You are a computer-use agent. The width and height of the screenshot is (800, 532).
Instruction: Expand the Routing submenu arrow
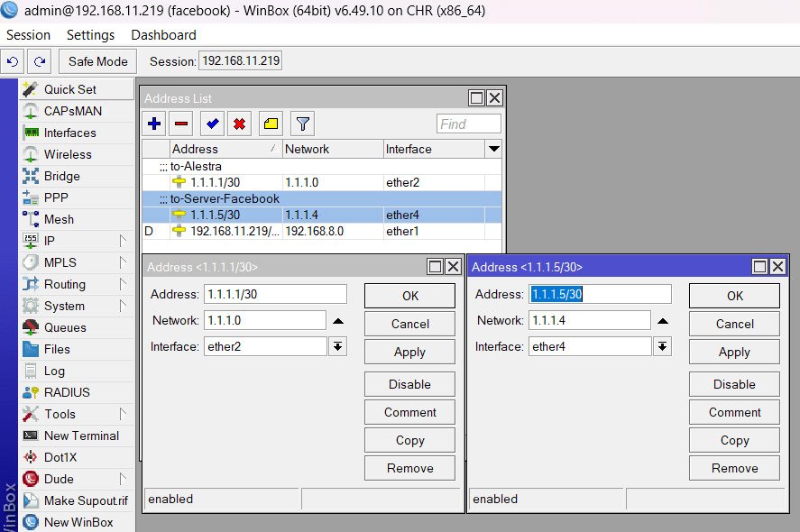pyautogui.click(x=123, y=284)
